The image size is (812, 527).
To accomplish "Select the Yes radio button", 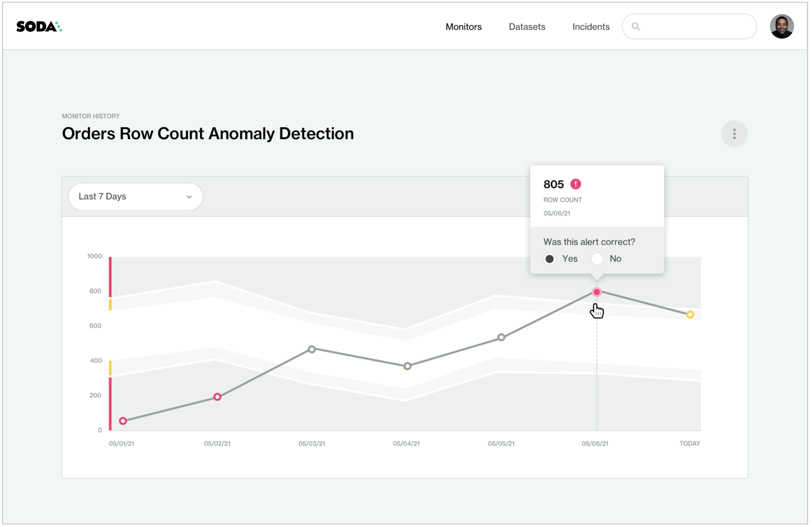I will click(x=550, y=259).
